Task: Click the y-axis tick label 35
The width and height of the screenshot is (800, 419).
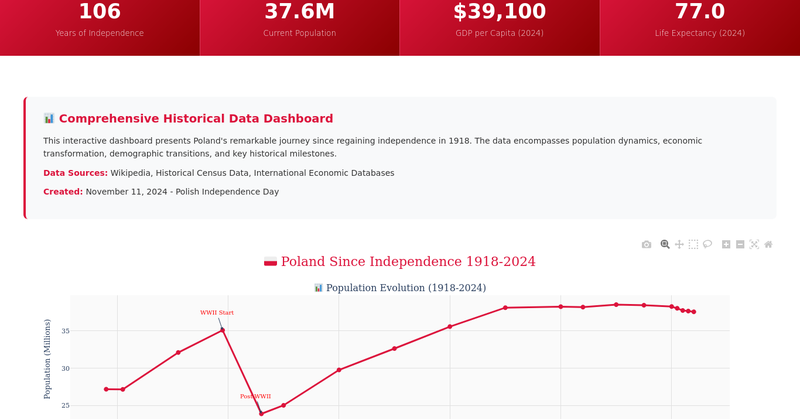Action: [65, 331]
